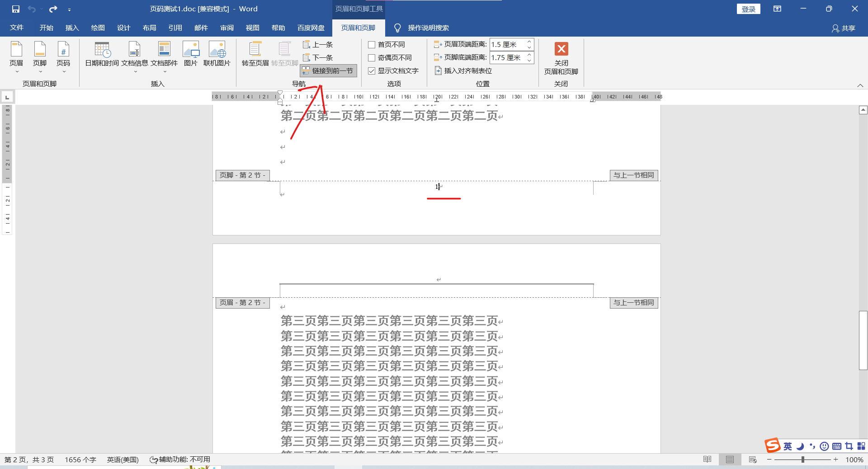Click the vertical scrollbar thumb
The width and height of the screenshot is (868, 469).
[x=863, y=340]
